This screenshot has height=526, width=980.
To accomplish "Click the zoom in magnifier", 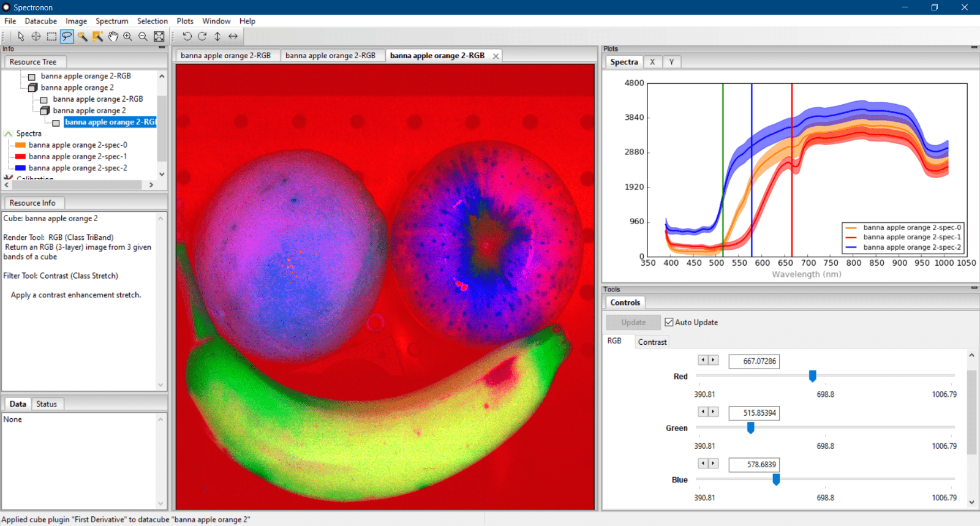I will point(127,37).
